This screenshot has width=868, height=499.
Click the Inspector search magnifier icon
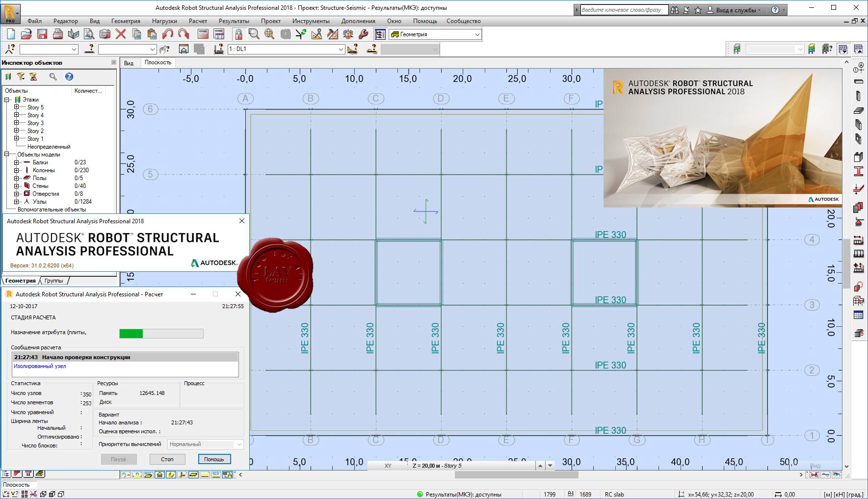(53, 77)
